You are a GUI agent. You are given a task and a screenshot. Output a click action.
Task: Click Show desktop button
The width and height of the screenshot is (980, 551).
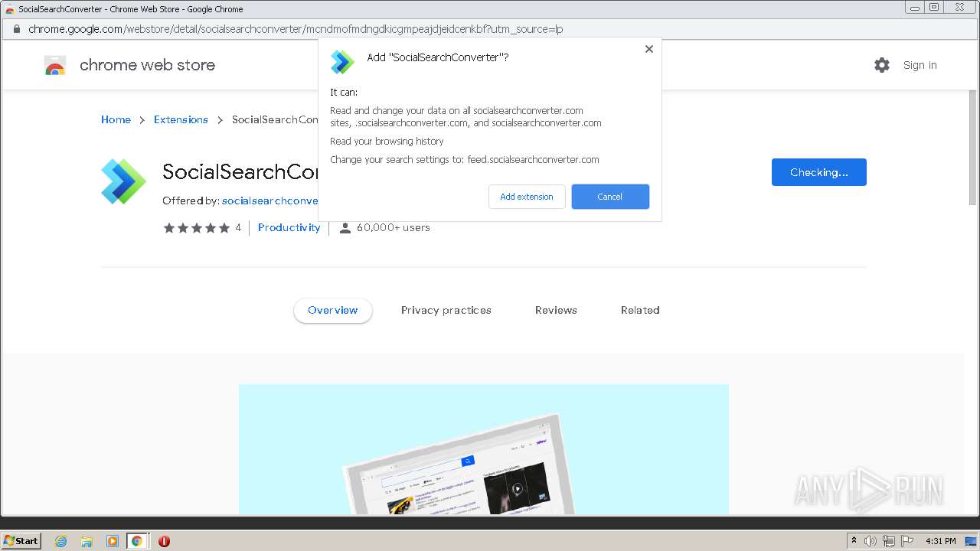(x=971, y=541)
